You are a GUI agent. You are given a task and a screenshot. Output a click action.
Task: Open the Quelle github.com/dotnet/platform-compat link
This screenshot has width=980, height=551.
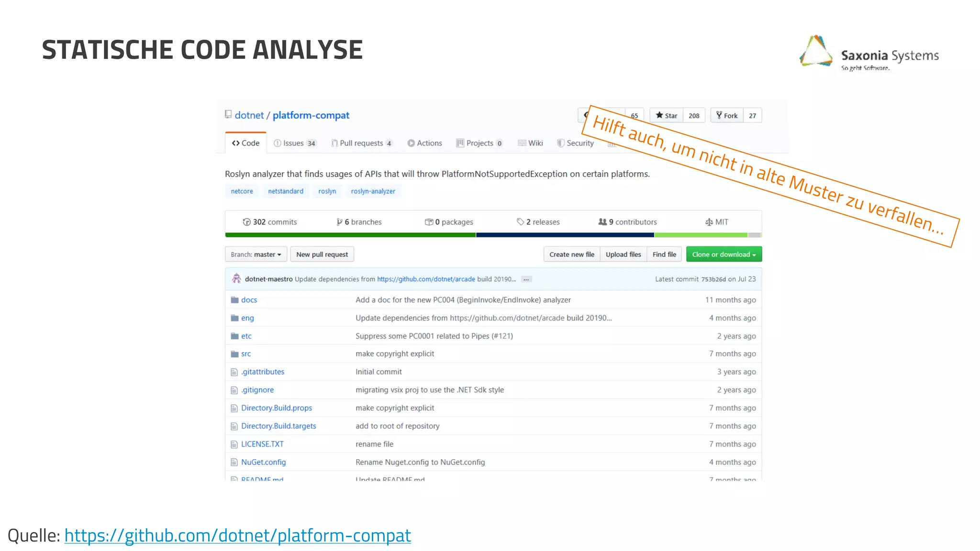click(x=237, y=535)
